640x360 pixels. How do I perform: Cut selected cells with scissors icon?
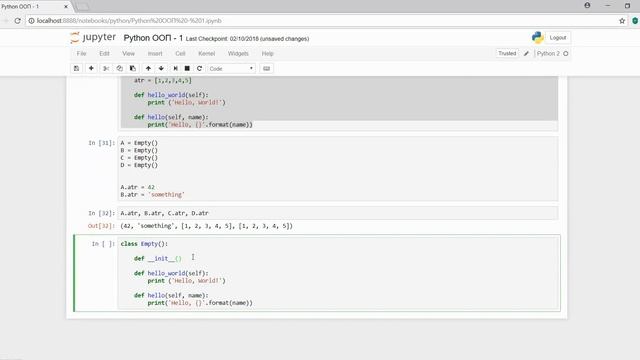pos(106,69)
